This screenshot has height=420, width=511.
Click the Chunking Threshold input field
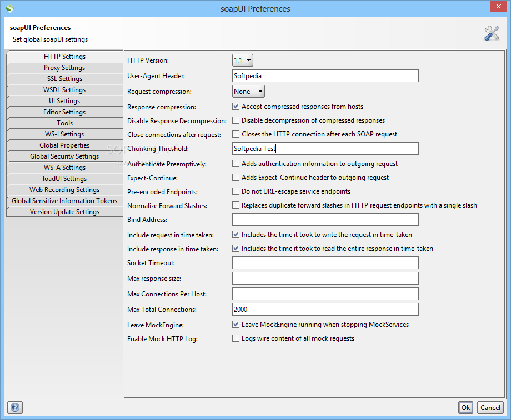pos(325,149)
